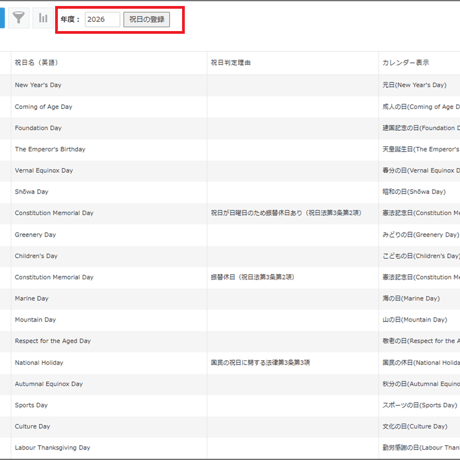Select The Emperor's Birthday cell
This screenshot has height=460, width=460.
point(109,149)
